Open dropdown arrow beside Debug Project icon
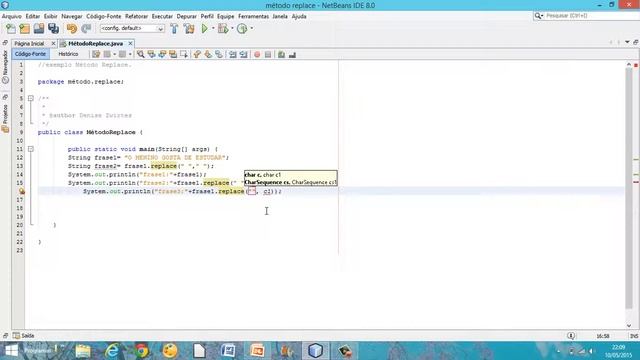The height and width of the screenshot is (360, 640). tap(232, 28)
